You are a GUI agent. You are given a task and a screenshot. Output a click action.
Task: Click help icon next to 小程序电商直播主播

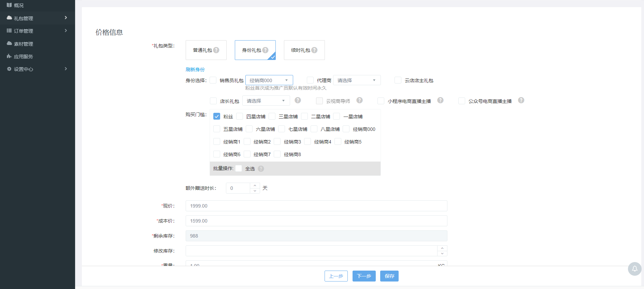click(x=440, y=100)
